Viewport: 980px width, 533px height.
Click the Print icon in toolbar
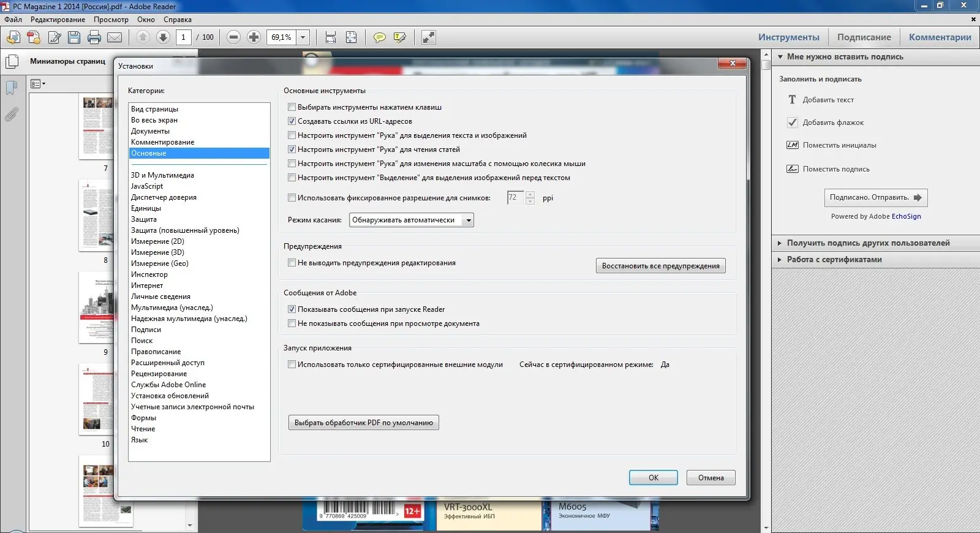94,37
